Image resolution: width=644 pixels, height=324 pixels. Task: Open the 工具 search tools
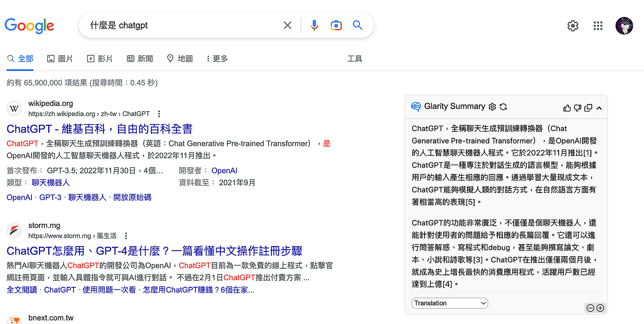(355, 58)
